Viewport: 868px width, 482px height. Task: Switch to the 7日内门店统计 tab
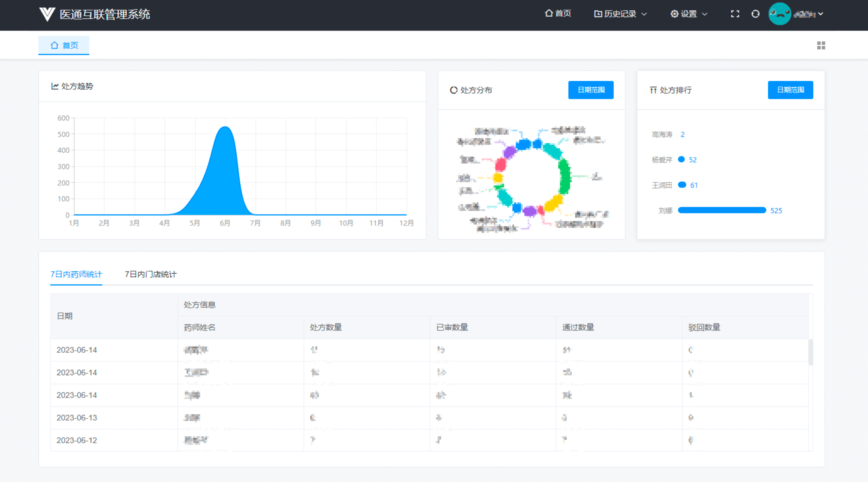pyautogui.click(x=151, y=275)
